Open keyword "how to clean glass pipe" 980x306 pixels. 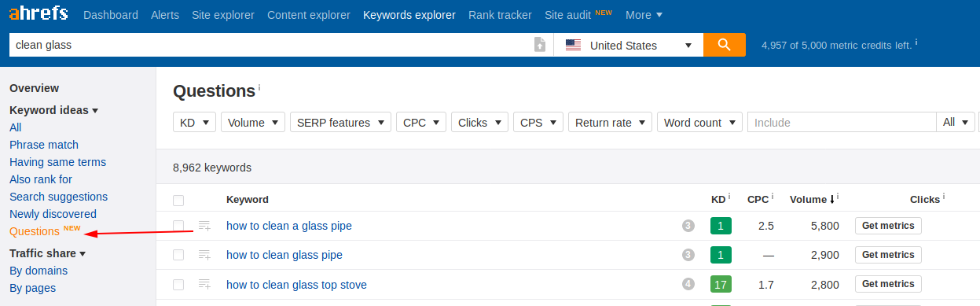pyautogui.click(x=284, y=255)
